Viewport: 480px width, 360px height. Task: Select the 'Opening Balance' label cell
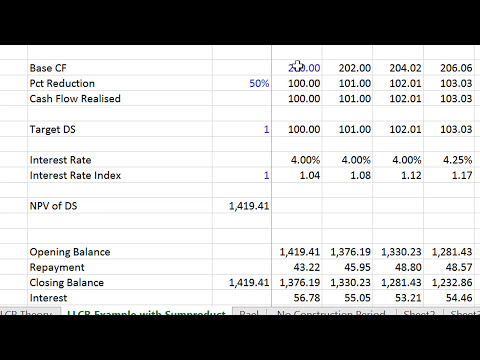(x=120, y=252)
